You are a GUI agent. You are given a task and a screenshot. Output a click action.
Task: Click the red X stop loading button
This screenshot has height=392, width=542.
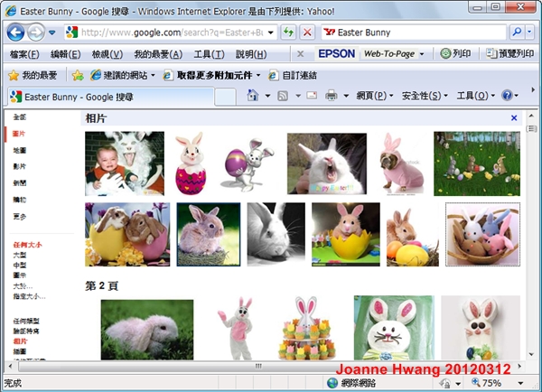click(x=307, y=33)
